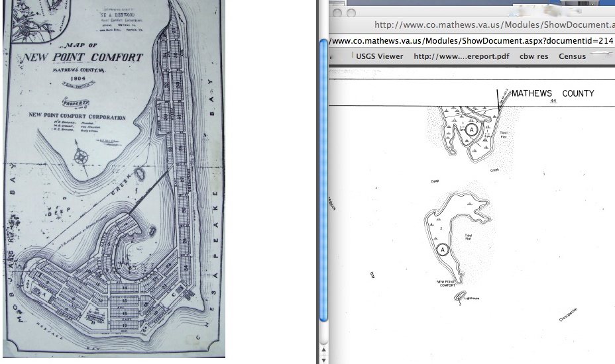Click the compass rose on the 1904 map
615x364 pixels.
tap(82, 158)
